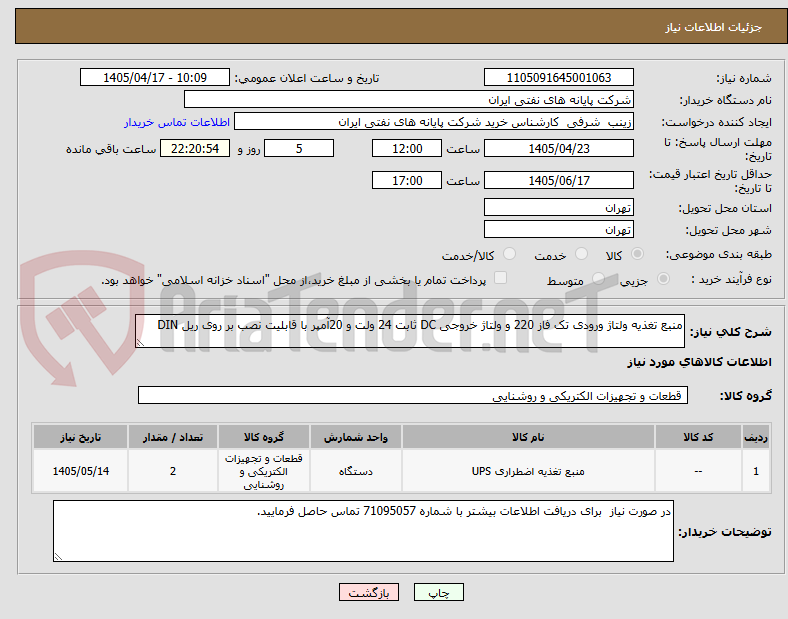Image resolution: width=788 pixels, height=619 pixels.
Task: Click the شرح کلی نیاز description textarea
Action: pos(410,331)
